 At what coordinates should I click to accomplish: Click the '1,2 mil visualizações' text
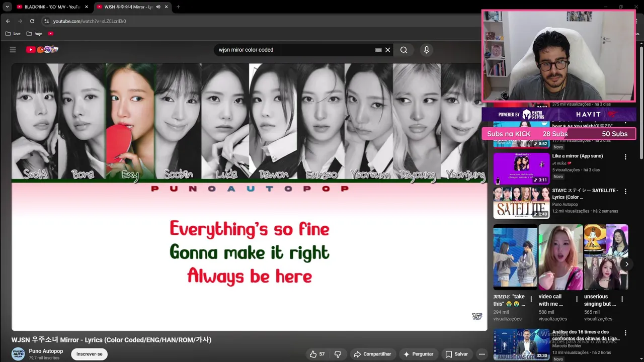[571, 211]
